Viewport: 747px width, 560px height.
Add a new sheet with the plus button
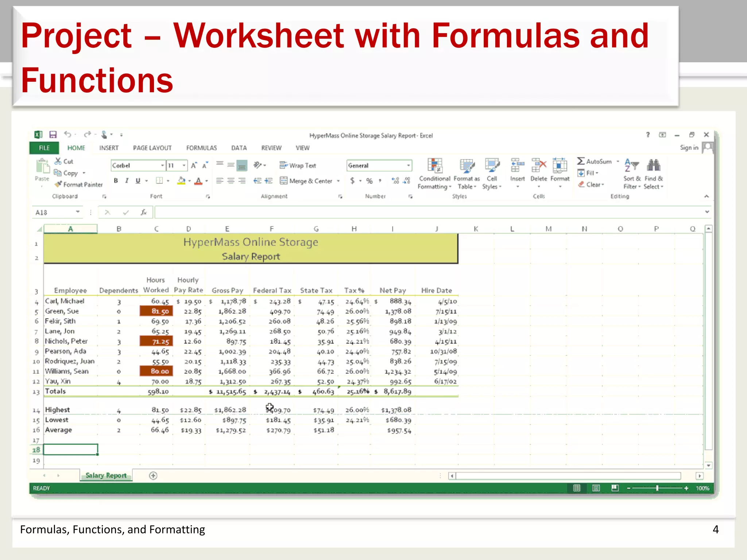(x=153, y=475)
